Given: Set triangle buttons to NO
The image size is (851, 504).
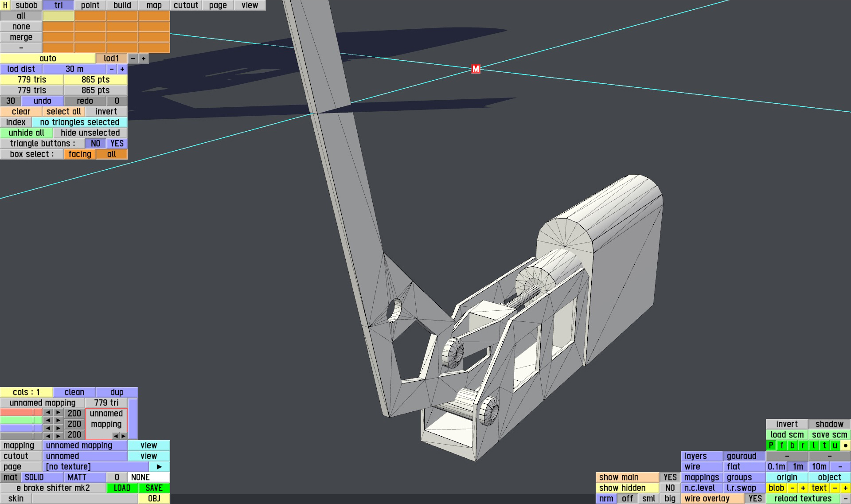Looking at the screenshot, I should [x=95, y=144].
